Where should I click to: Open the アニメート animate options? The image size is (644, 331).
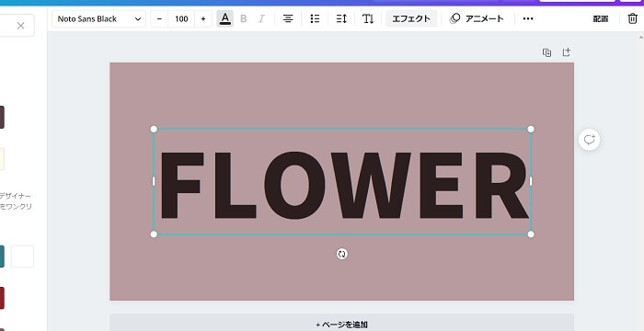[477, 19]
